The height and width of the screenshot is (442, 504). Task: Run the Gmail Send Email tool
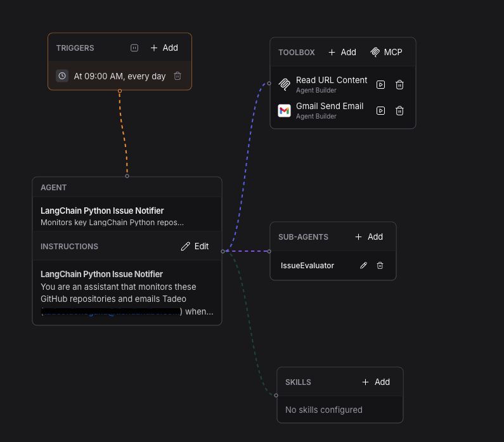380,110
